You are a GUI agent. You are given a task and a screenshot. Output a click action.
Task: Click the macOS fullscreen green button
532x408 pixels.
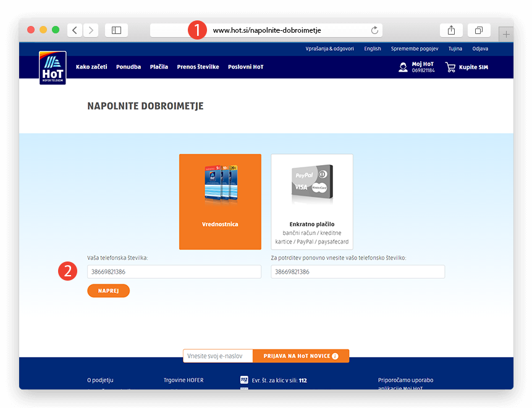[56, 30]
